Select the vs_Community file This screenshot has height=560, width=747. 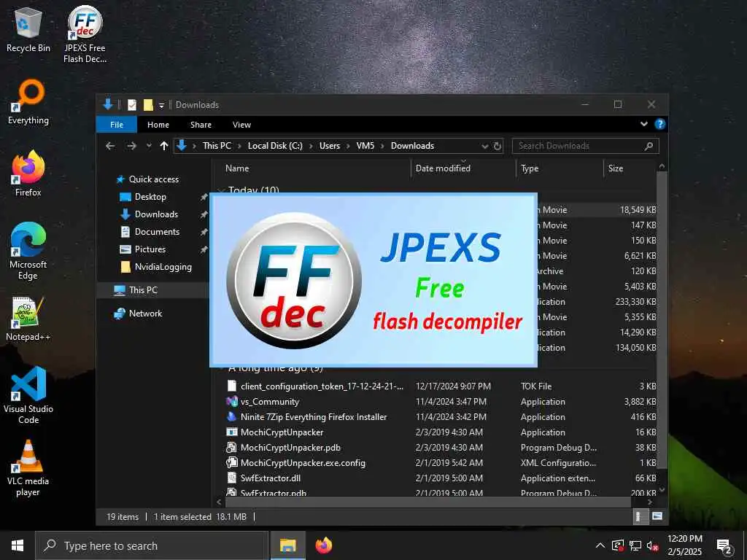(270, 402)
